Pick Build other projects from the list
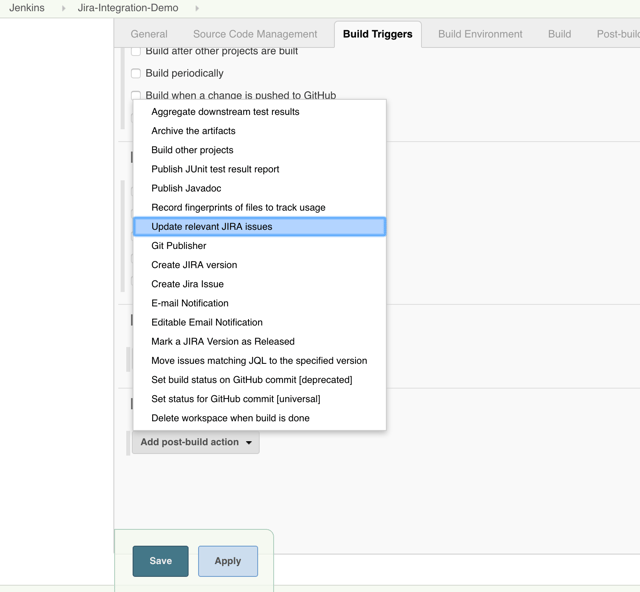The height and width of the screenshot is (592, 640). [260, 150]
